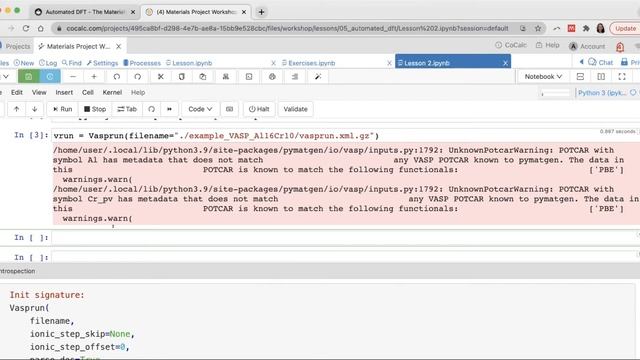
Task: Collapse the chat side panel arrow
Action: 581,62
